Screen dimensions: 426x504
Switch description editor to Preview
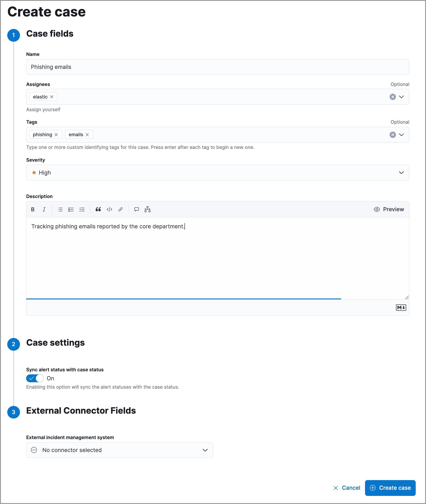click(x=389, y=209)
